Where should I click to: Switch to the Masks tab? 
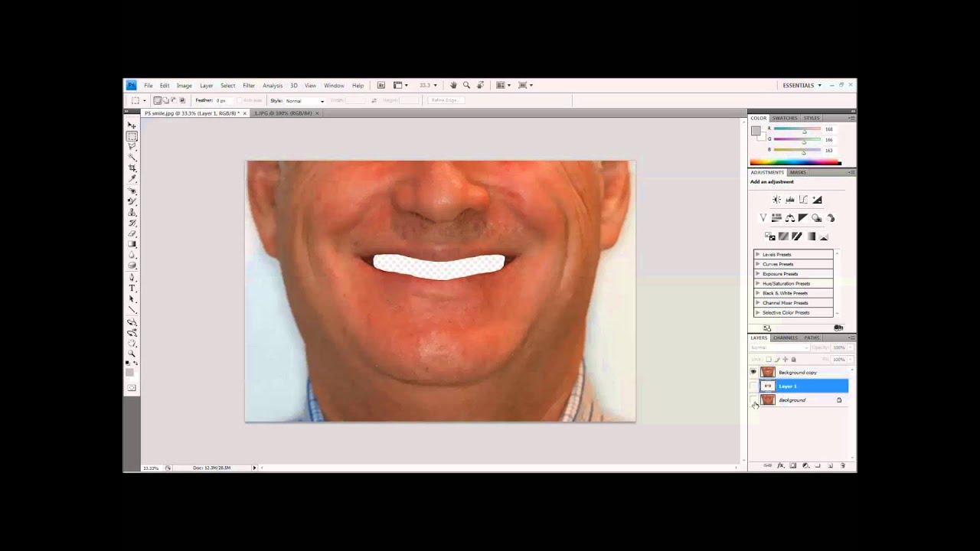click(798, 172)
